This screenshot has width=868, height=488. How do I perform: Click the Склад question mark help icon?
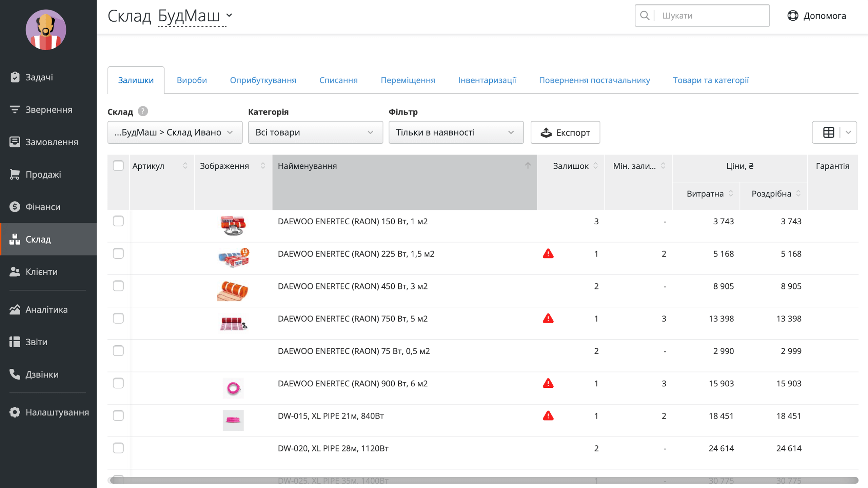[x=143, y=111]
